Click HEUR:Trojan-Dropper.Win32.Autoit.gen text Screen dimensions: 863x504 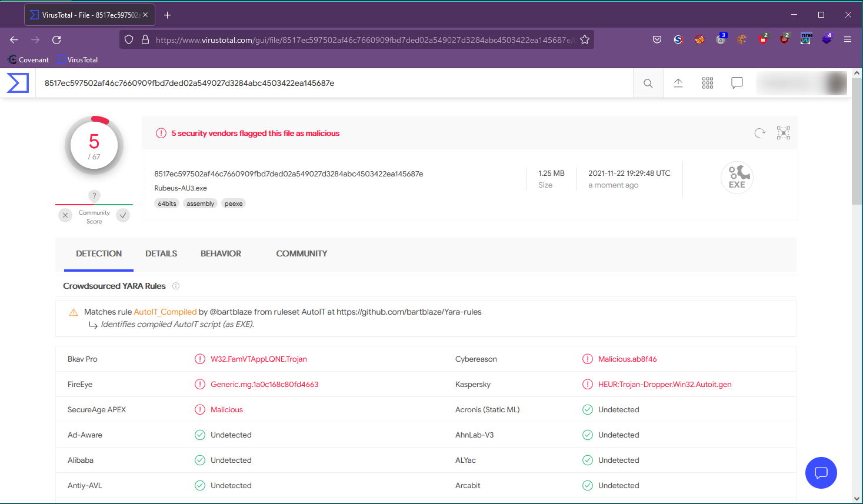[665, 384]
